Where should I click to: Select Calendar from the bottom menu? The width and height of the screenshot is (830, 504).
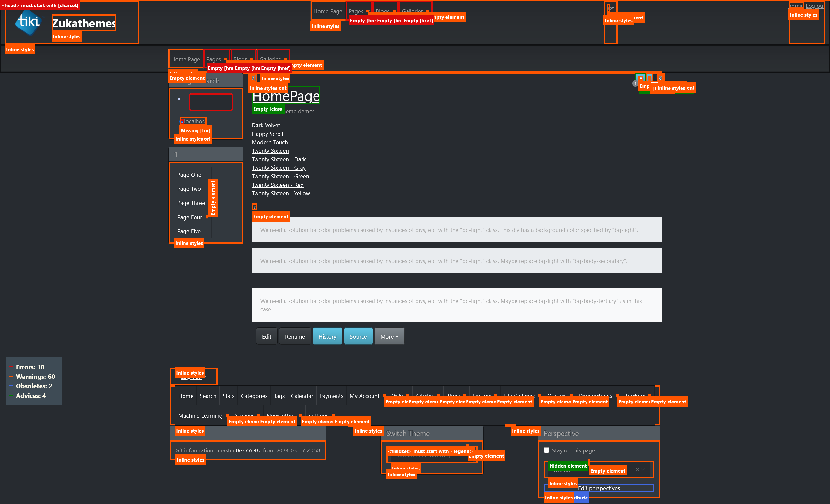(302, 396)
